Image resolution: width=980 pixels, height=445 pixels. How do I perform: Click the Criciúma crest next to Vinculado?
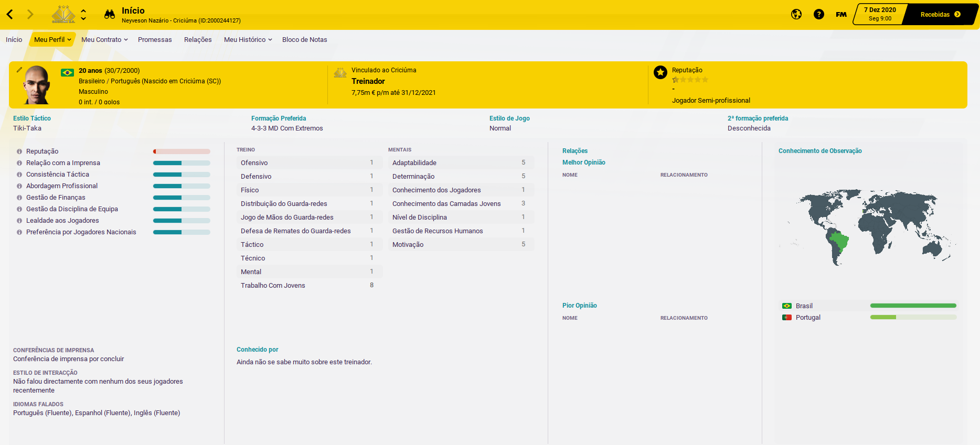pyautogui.click(x=340, y=72)
